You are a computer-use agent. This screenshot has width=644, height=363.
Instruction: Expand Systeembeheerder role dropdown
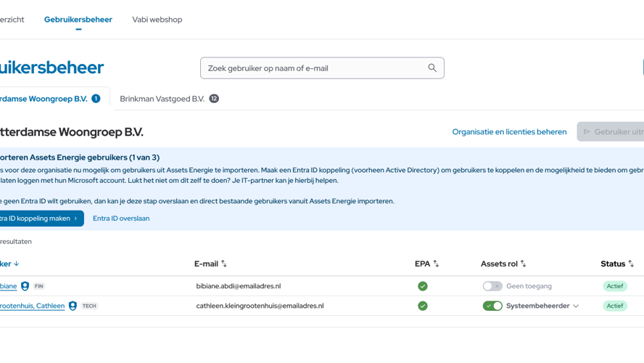(576, 306)
